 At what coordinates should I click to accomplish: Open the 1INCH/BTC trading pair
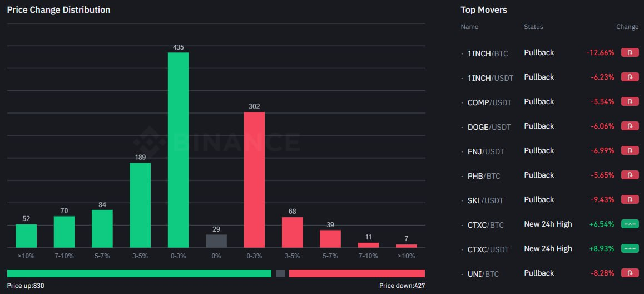pyautogui.click(x=488, y=53)
